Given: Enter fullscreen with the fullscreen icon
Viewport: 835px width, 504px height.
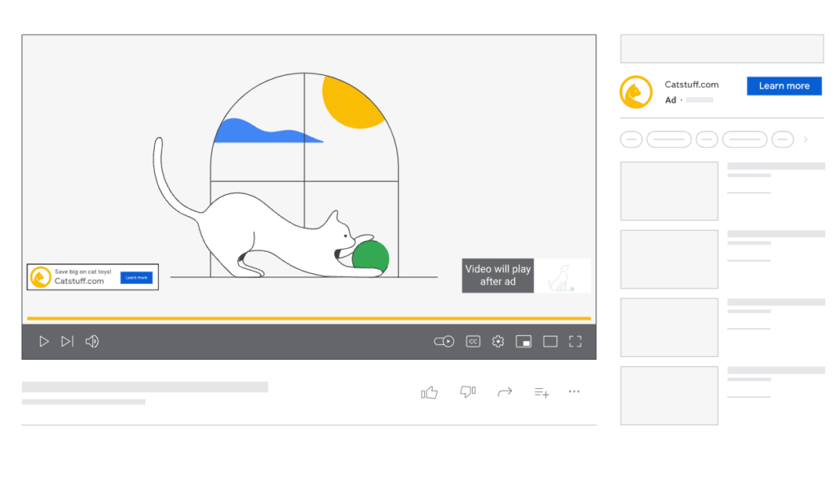Looking at the screenshot, I should (x=575, y=341).
